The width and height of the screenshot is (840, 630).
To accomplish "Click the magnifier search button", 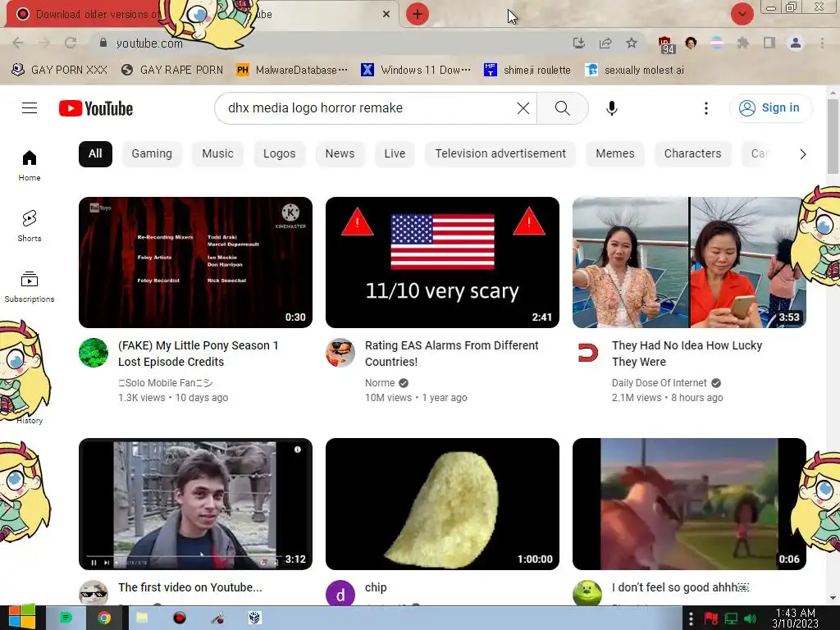I will coord(562,108).
